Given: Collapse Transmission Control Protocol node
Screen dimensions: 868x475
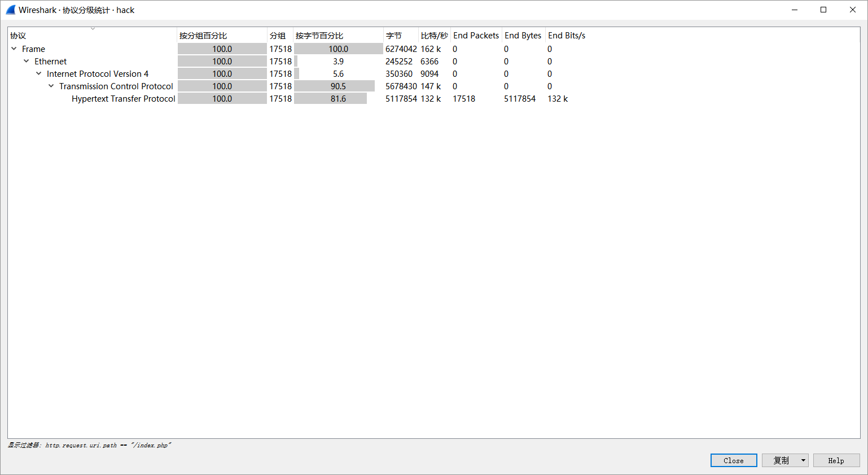Looking at the screenshot, I should [x=51, y=86].
